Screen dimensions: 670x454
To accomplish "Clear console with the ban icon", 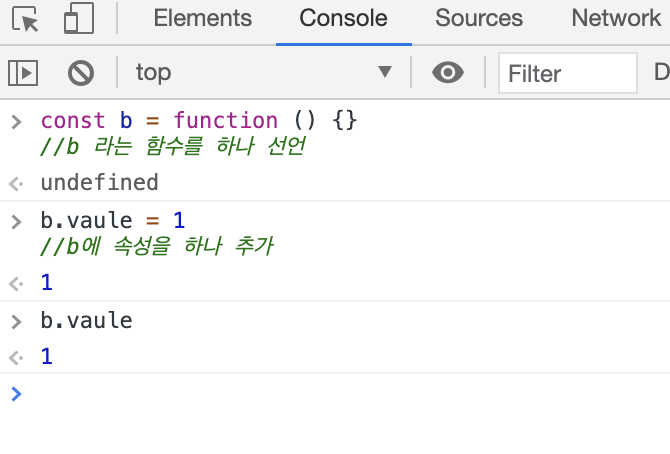I will [x=81, y=72].
